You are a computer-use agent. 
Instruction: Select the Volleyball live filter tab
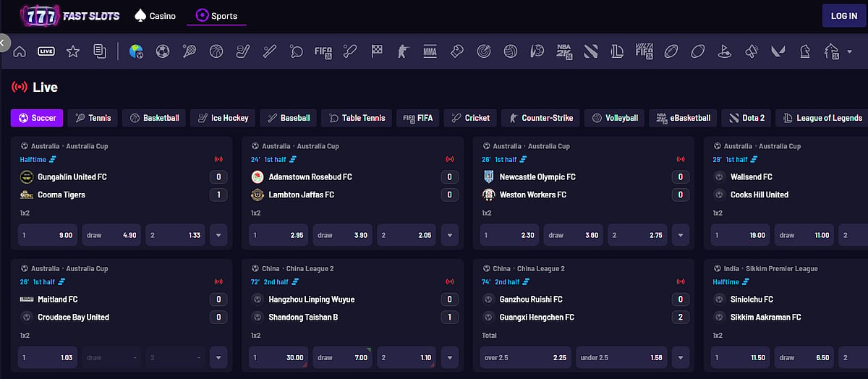tap(614, 118)
